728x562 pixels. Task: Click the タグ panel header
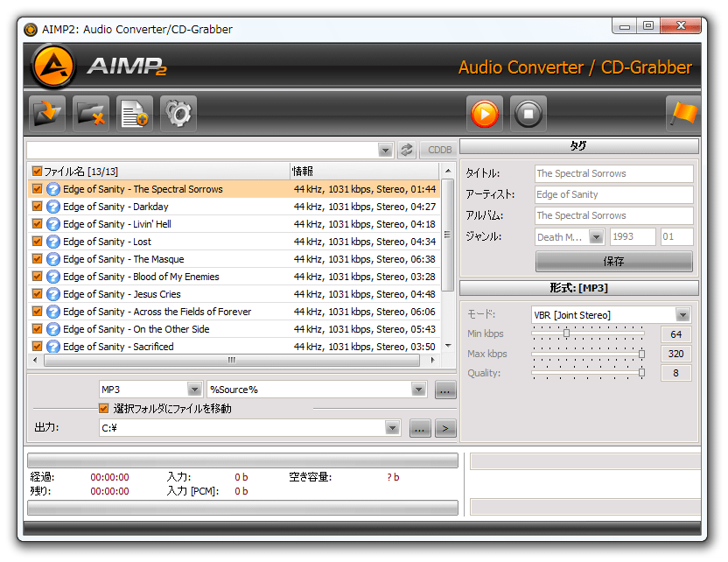[579, 146]
